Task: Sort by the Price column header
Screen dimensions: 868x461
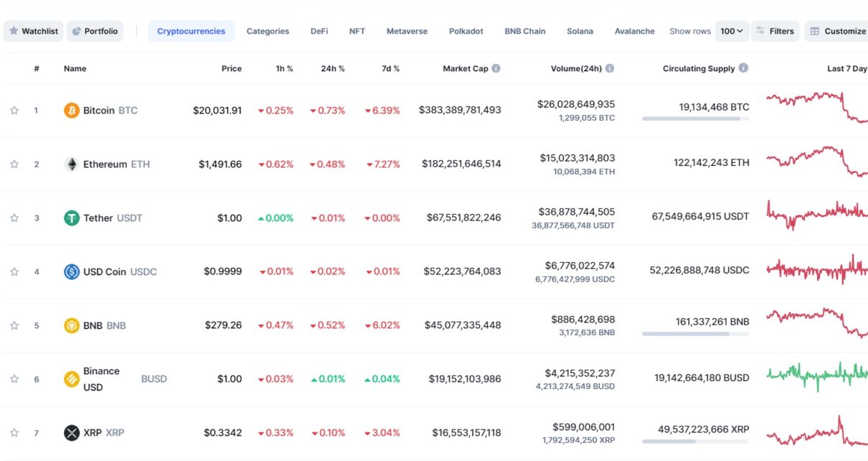Action: (x=232, y=69)
